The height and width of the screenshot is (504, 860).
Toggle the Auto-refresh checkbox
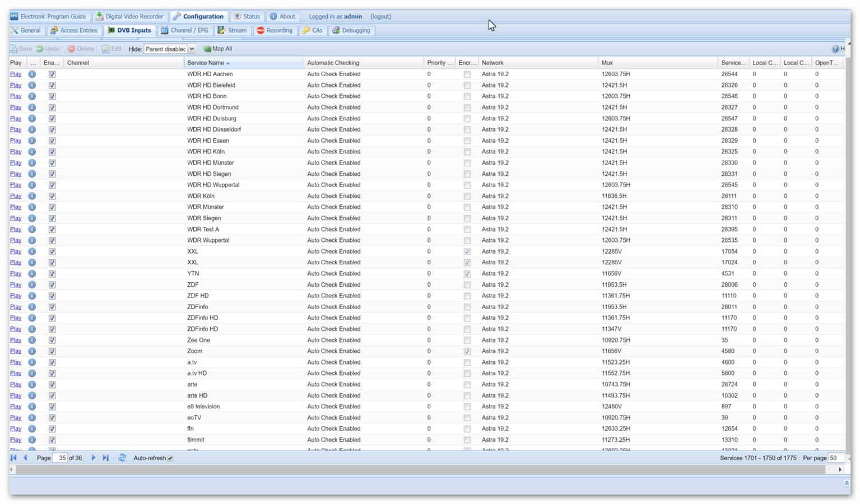tap(170, 458)
